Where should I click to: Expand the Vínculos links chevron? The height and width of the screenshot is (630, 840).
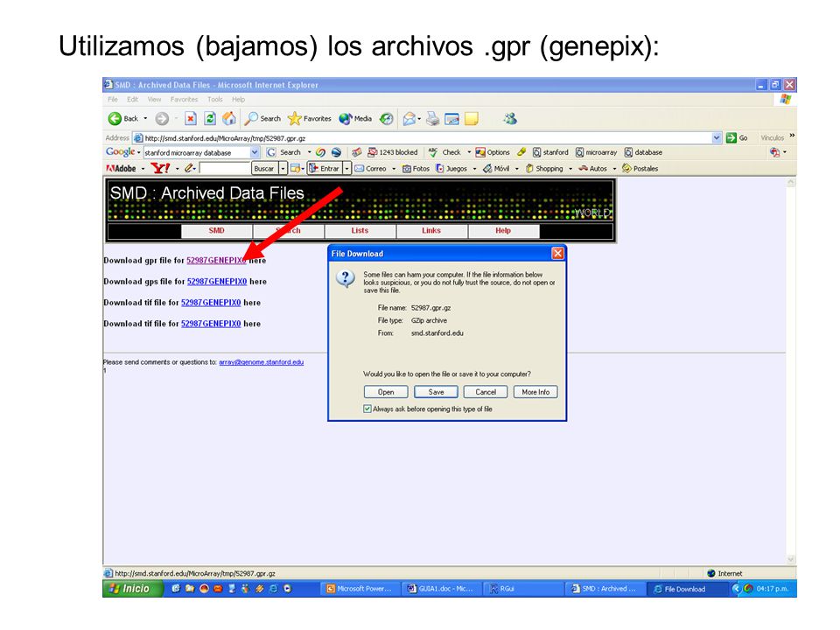click(x=792, y=136)
